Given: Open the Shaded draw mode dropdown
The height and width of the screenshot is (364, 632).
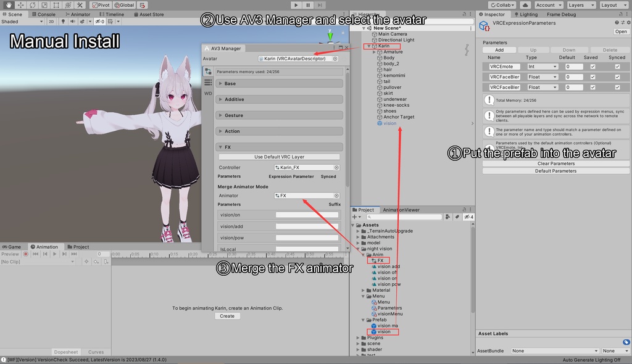Looking at the screenshot, I should (x=22, y=22).
